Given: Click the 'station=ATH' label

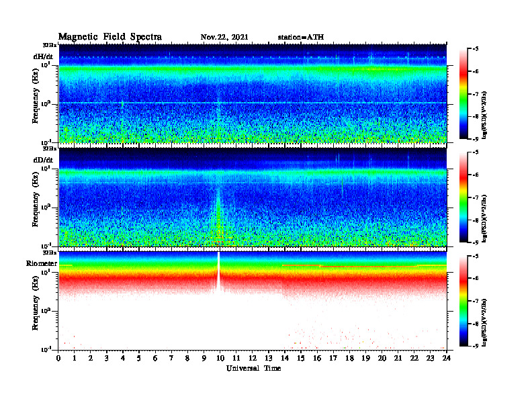Looking at the screenshot, I should click(x=301, y=38).
